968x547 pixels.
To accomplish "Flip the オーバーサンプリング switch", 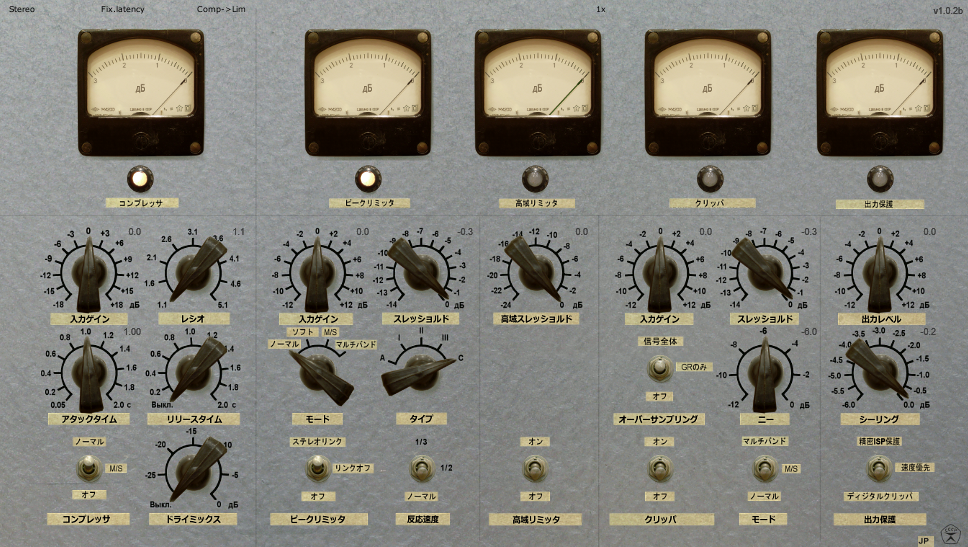I will [x=659, y=368].
